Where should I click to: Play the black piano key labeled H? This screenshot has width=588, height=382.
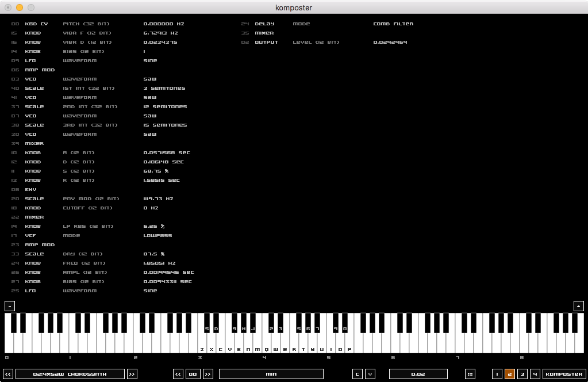(x=244, y=323)
